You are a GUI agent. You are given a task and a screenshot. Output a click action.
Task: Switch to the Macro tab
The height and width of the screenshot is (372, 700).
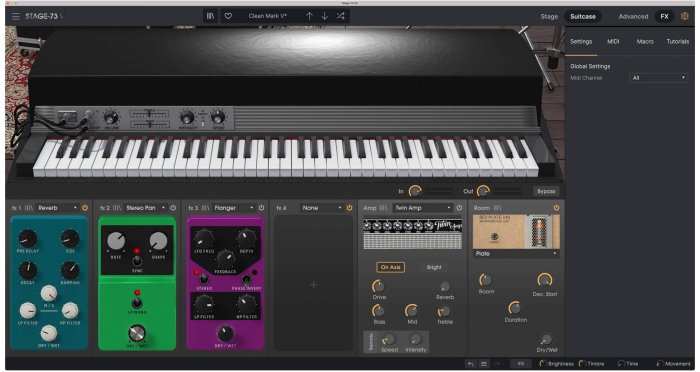click(x=645, y=42)
